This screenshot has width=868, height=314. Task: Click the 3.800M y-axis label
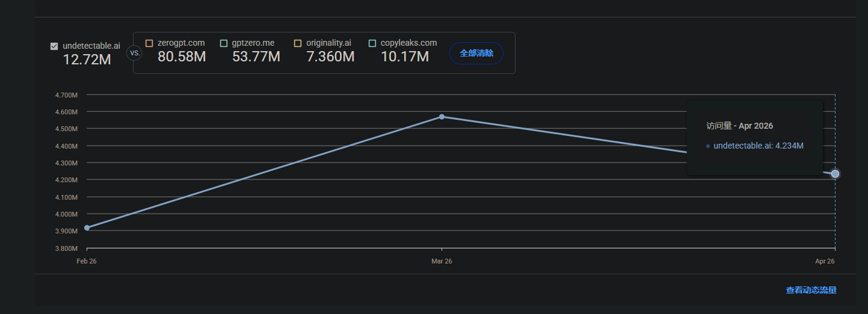(66, 248)
